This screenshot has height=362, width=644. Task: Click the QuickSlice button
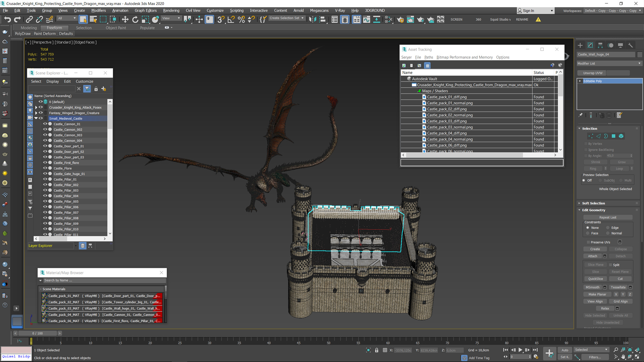(x=595, y=279)
